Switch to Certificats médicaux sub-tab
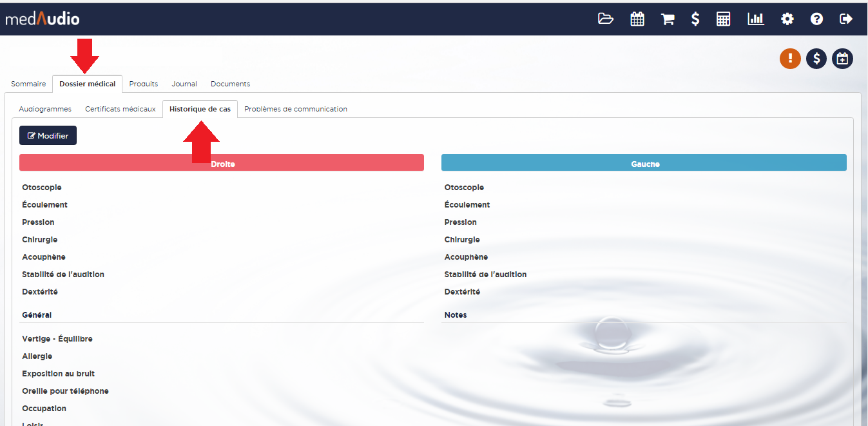Viewport: 868px width, 426px height. pos(121,109)
